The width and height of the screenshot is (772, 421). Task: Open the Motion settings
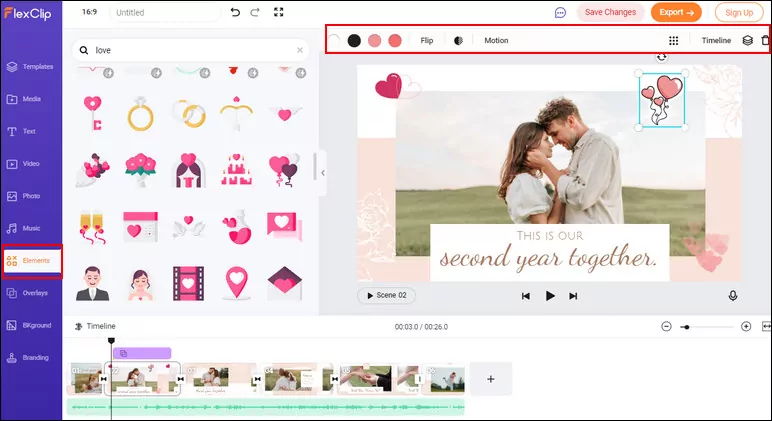496,40
